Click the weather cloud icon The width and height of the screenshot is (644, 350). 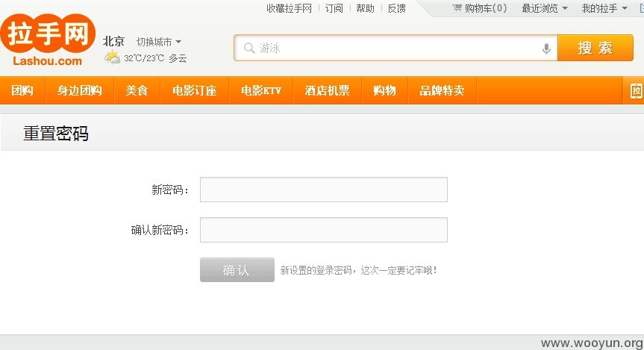coord(112,57)
